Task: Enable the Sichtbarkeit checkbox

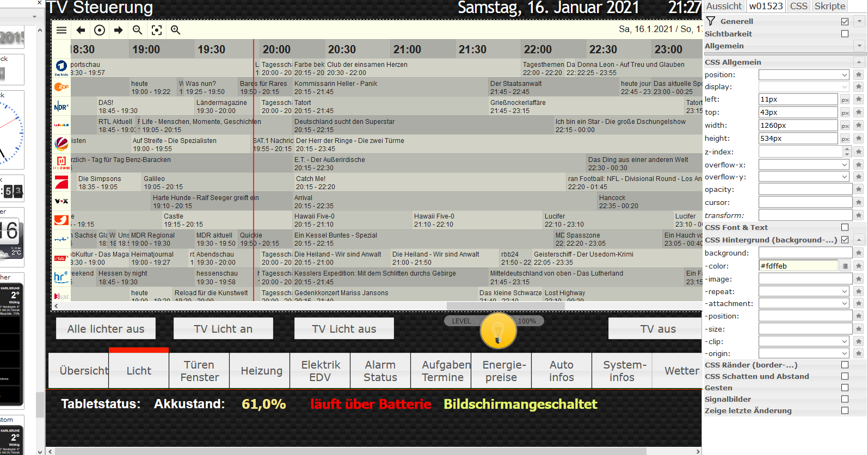Action: pos(845,34)
